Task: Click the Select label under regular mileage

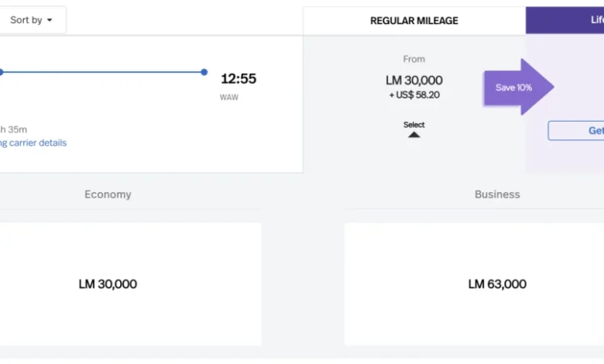Action: (x=414, y=125)
